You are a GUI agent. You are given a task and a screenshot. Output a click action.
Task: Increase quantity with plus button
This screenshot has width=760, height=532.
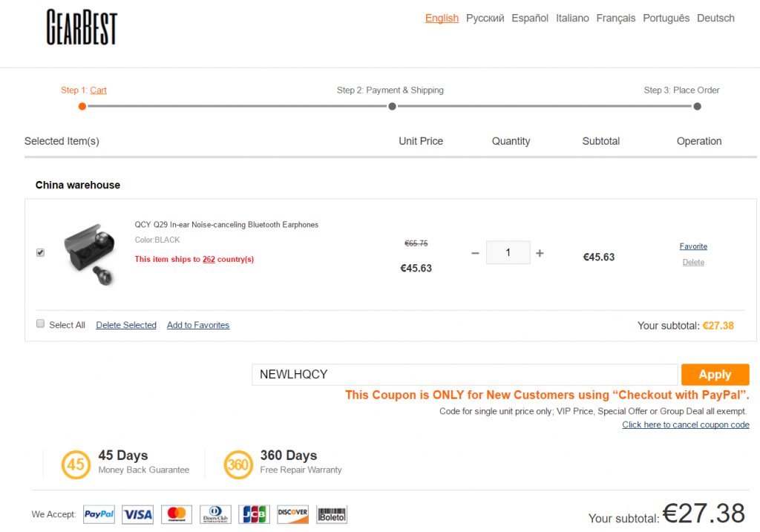tap(540, 253)
